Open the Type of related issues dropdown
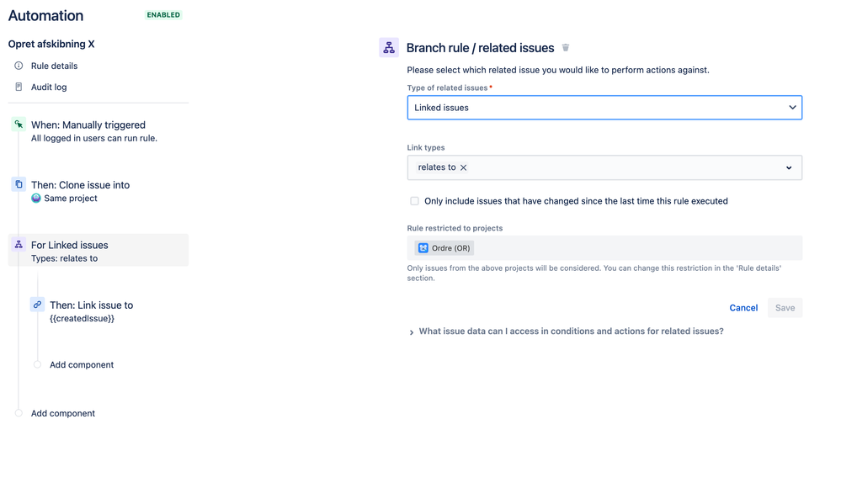 604,108
